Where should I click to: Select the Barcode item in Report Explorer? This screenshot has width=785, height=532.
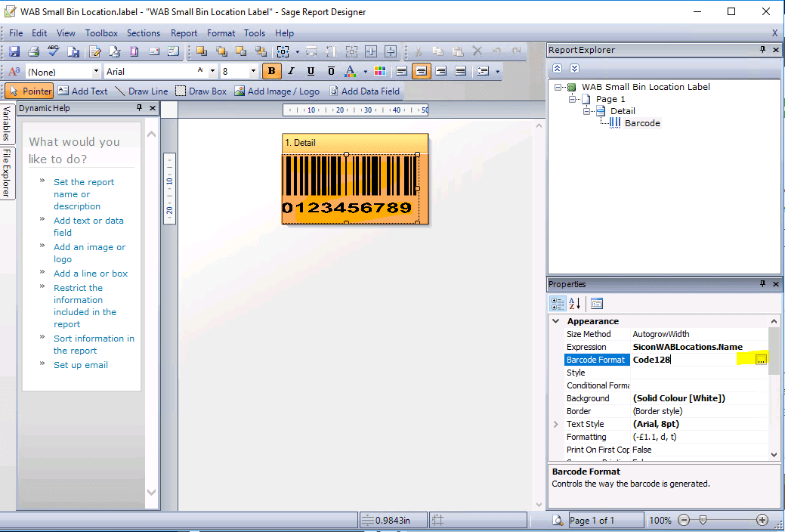(642, 123)
